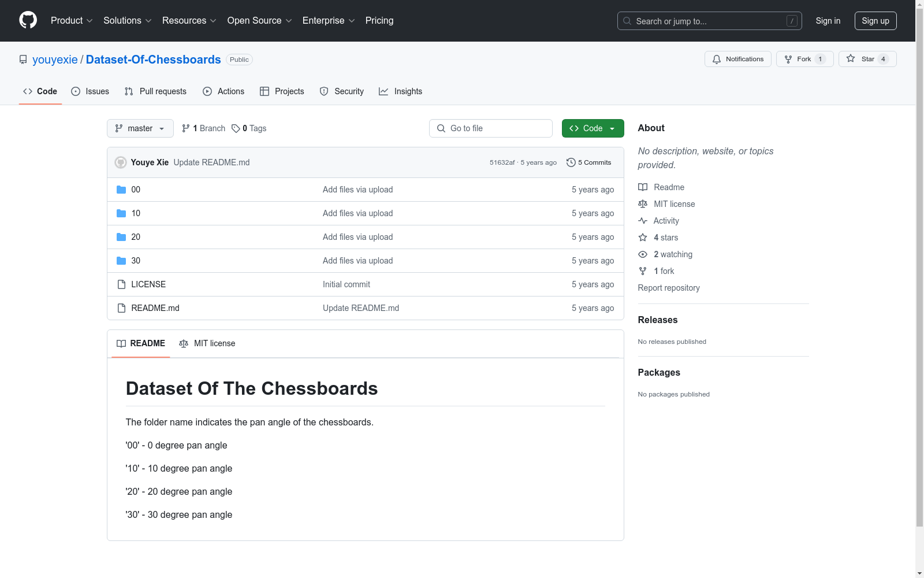The height and width of the screenshot is (578, 924).
Task: Open the green Code dropdown
Action: click(x=593, y=128)
